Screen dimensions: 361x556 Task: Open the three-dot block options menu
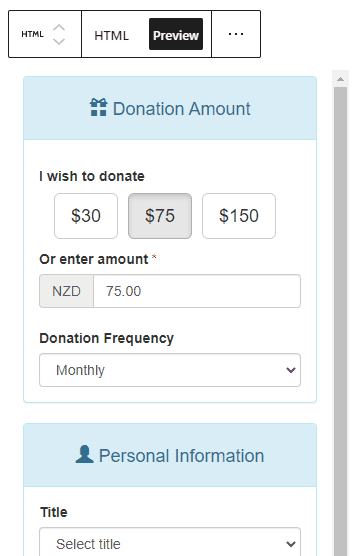pyautogui.click(x=236, y=34)
